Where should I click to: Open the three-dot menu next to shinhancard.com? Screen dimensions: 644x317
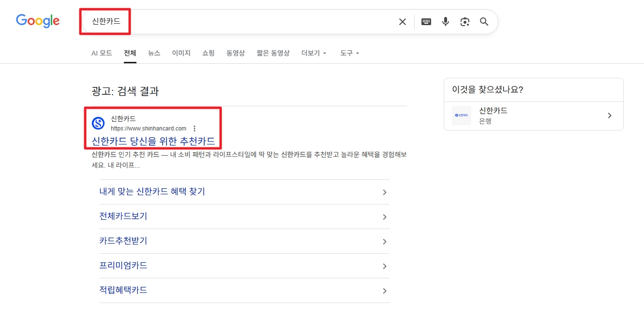point(194,129)
